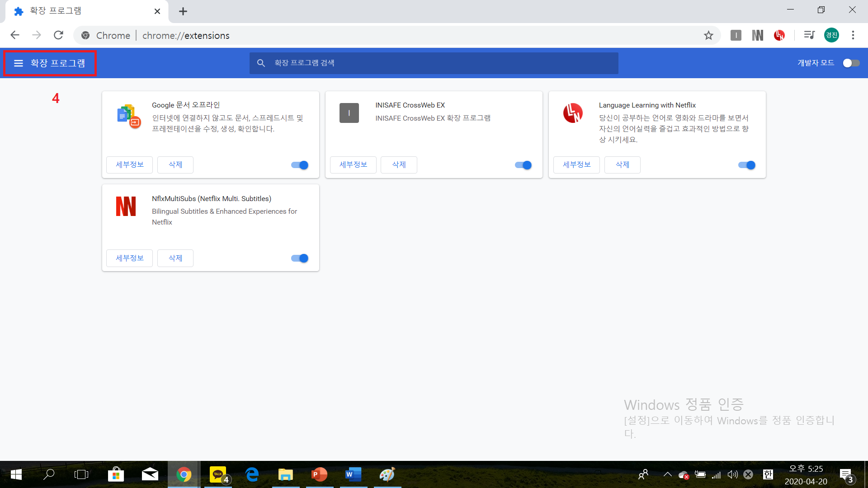Open Chrome three-dot menu

coord(853,35)
